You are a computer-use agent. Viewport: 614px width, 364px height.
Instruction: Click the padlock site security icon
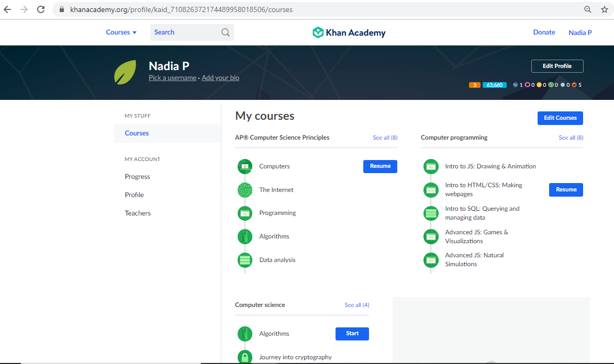point(61,9)
